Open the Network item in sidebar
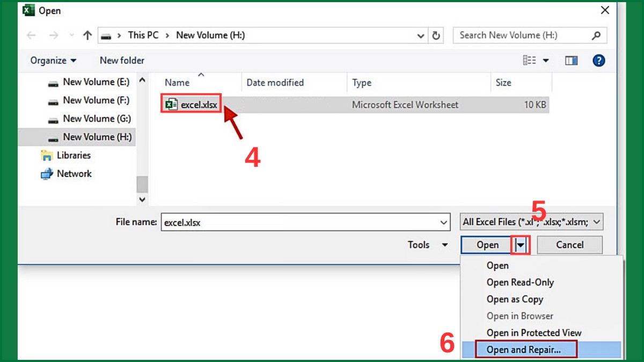The height and width of the screenshot is (362, 644). pyautogui.click(x=74, y=173)
